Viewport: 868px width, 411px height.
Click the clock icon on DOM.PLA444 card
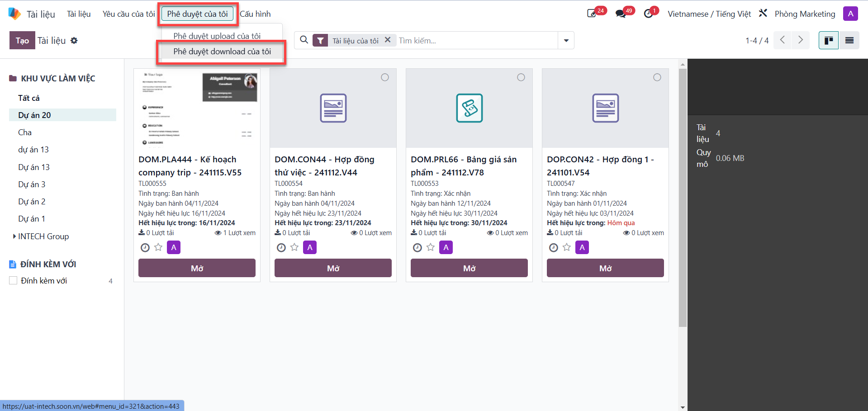point(145,247)
